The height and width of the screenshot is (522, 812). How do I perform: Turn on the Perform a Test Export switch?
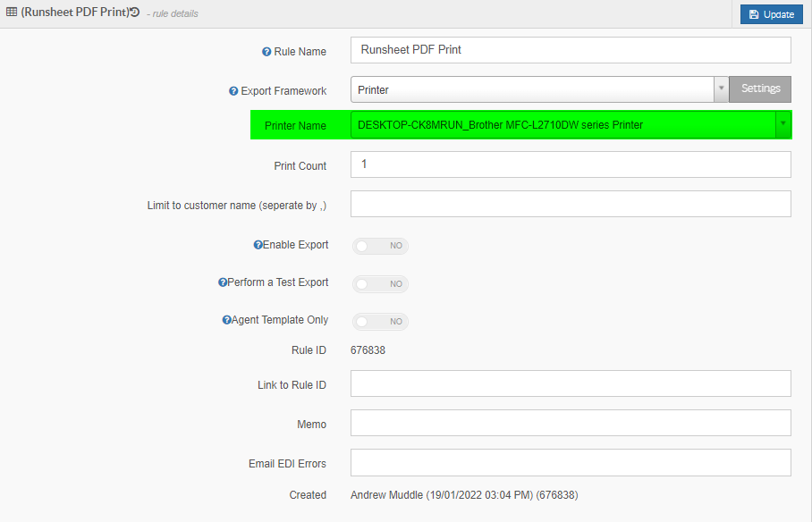pos(380,284)
